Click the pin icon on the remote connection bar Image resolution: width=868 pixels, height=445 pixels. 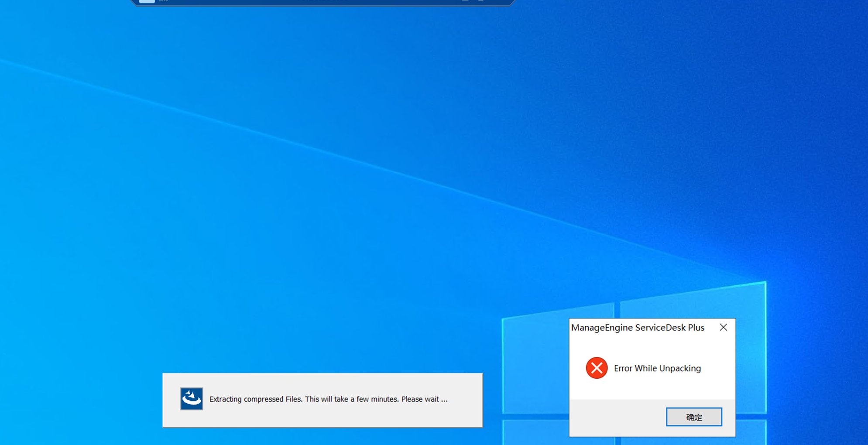coord(147,1)
